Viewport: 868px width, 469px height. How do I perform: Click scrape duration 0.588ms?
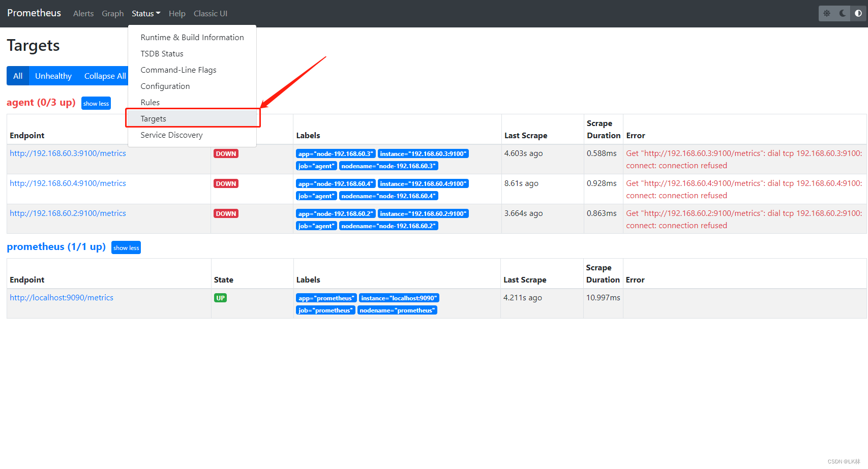(x=602, y=153)
